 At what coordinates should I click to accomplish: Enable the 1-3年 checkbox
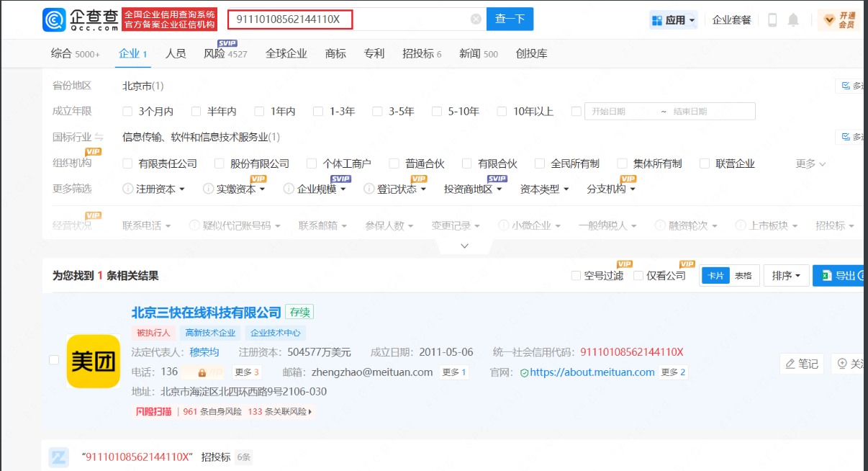tap(318, 112)
